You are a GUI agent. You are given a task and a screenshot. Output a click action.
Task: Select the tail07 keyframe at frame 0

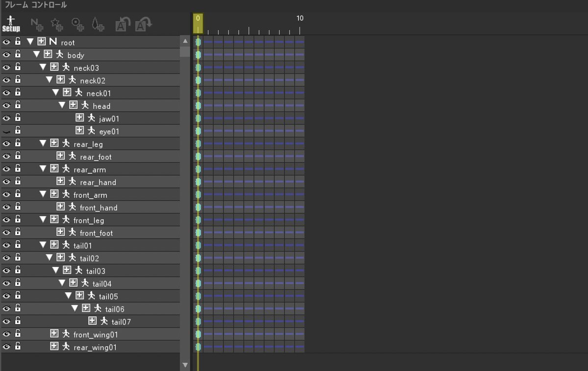[198, 322]
